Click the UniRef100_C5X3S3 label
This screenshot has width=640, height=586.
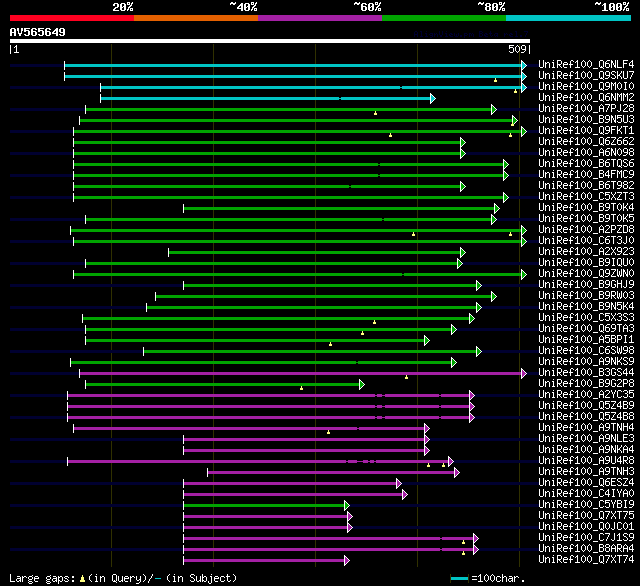586,317
